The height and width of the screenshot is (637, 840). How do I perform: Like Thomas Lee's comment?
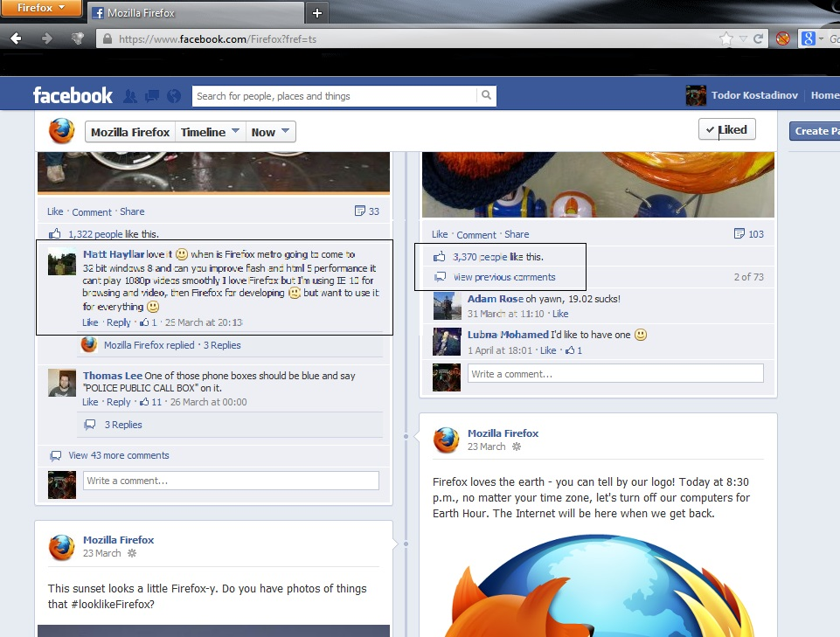(x=90, y=402)
